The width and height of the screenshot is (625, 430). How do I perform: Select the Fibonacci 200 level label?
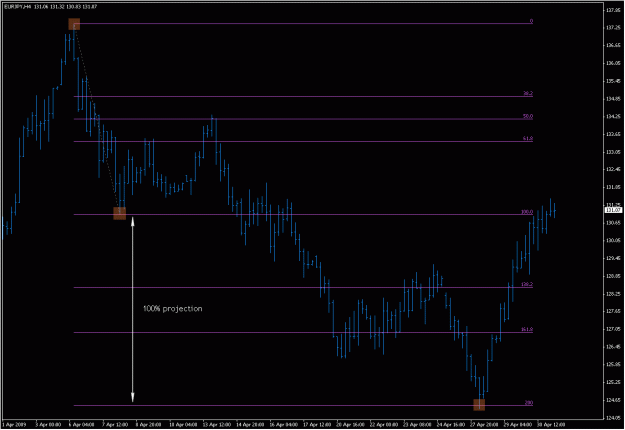pos(529,403)
